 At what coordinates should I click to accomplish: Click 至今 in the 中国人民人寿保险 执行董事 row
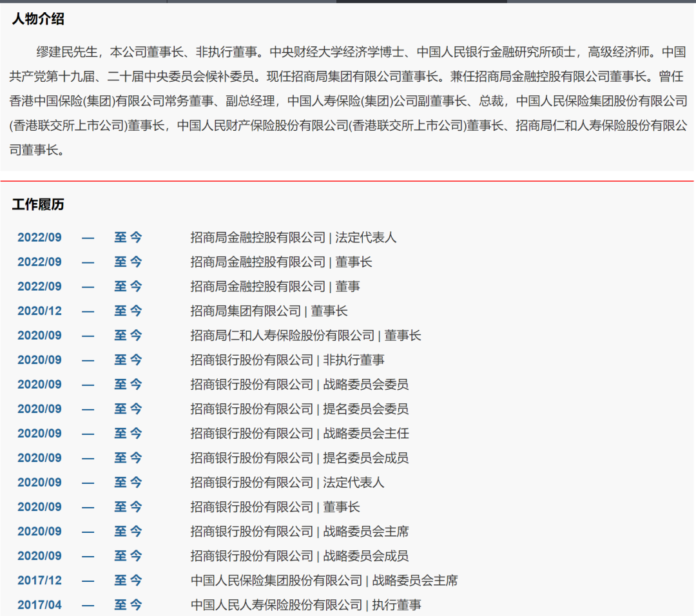(x=128, y=605)
